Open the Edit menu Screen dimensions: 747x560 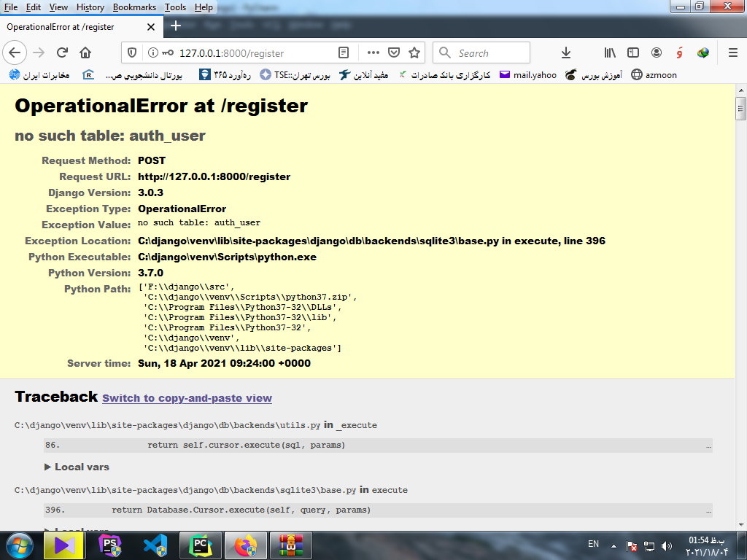[34, 7]
